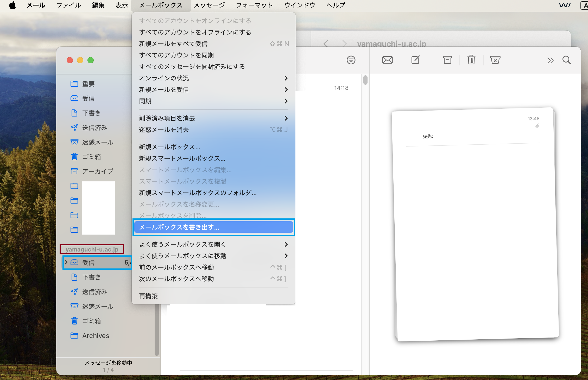Click the メッセージを移動中 status text
This screenshot has height=380, width=588.
point(109,363)
